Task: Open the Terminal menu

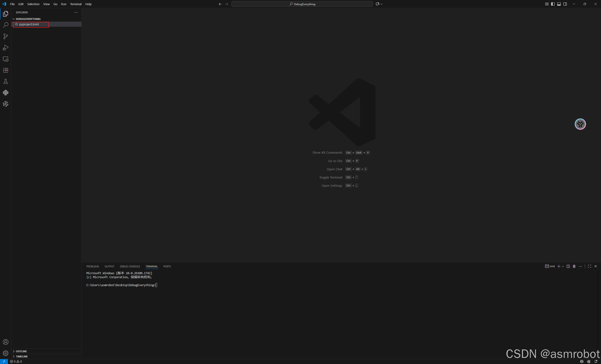Action: (x=76, y=4)
